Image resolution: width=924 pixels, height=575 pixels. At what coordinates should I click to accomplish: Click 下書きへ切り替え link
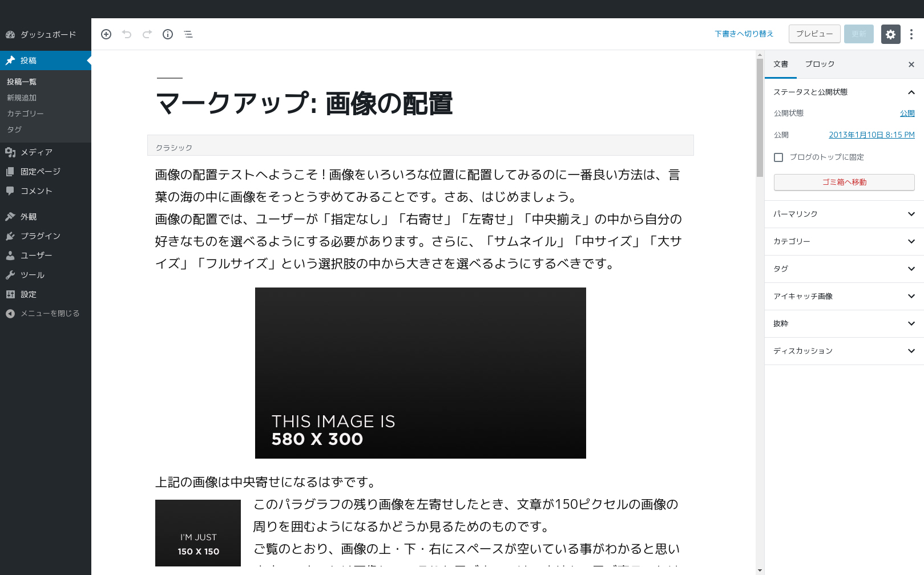[x=744, y=34]
